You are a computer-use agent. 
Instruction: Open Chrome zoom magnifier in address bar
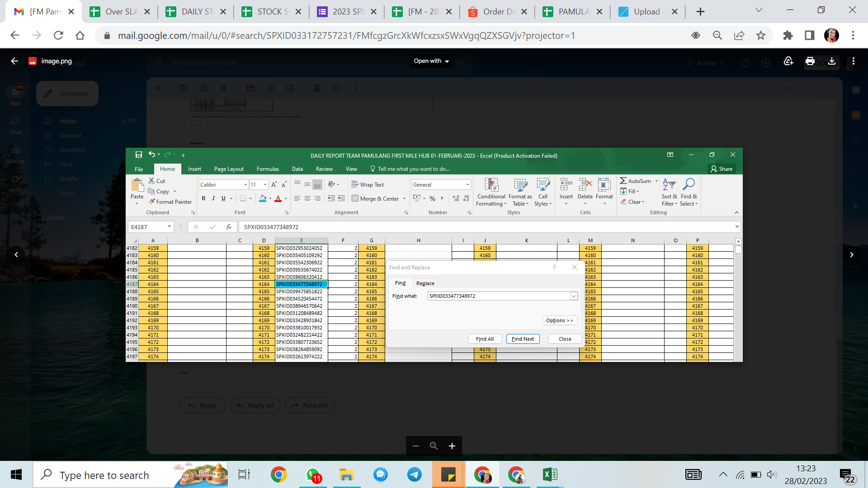(x=717, y=35)
